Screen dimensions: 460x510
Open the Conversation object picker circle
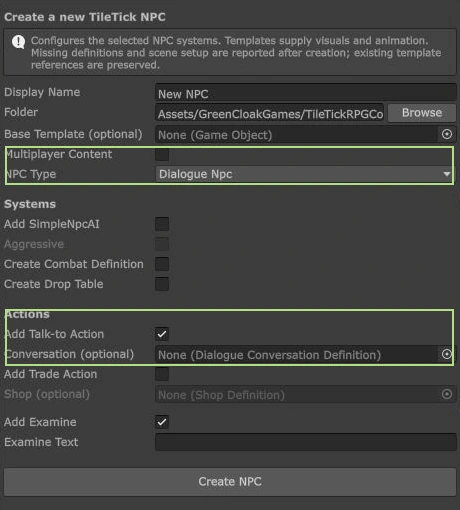(447, 354)
